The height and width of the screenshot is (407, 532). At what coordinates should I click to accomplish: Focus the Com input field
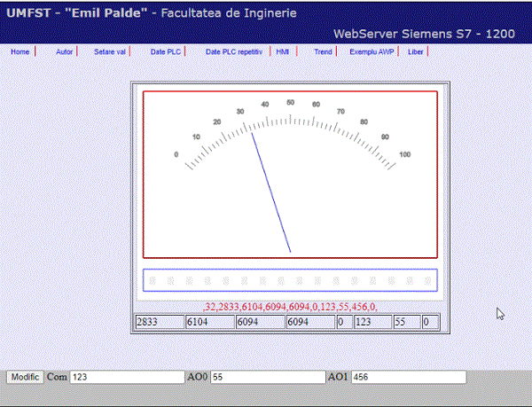click(127, 377)
